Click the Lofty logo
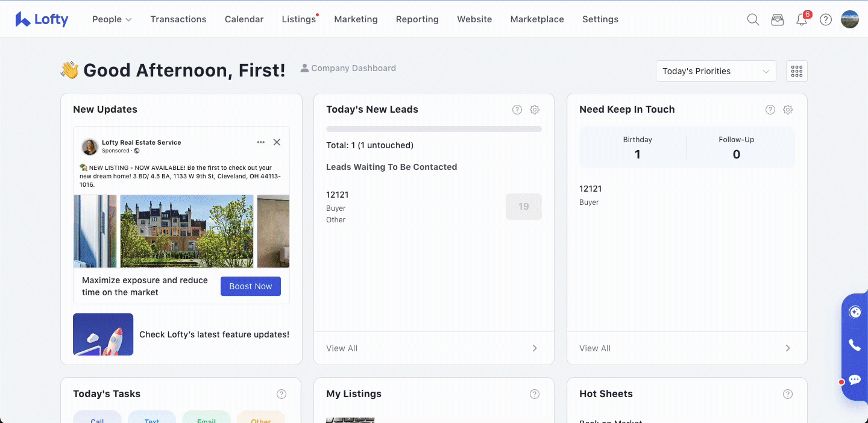This screenshot has width=868, height=423. 42,19
